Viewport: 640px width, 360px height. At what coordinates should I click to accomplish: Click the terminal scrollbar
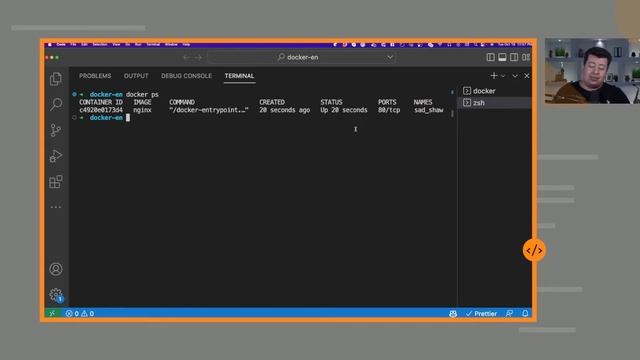point(452,113)
